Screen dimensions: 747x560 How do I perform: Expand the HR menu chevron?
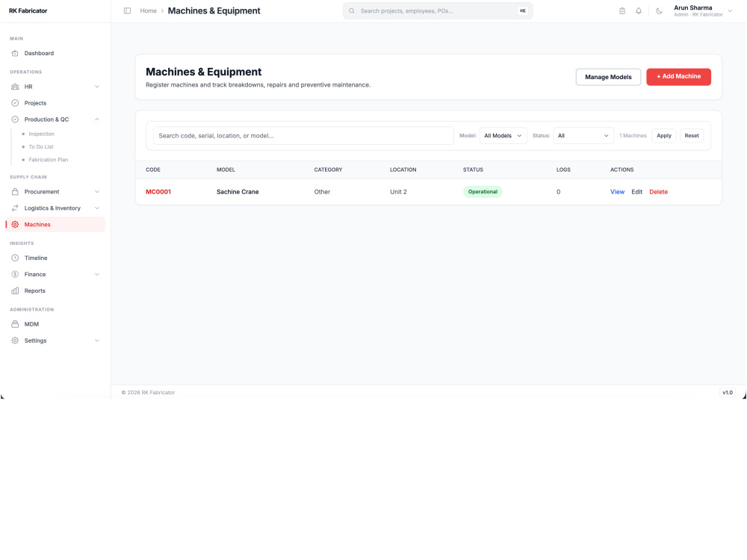pos(97,87)
